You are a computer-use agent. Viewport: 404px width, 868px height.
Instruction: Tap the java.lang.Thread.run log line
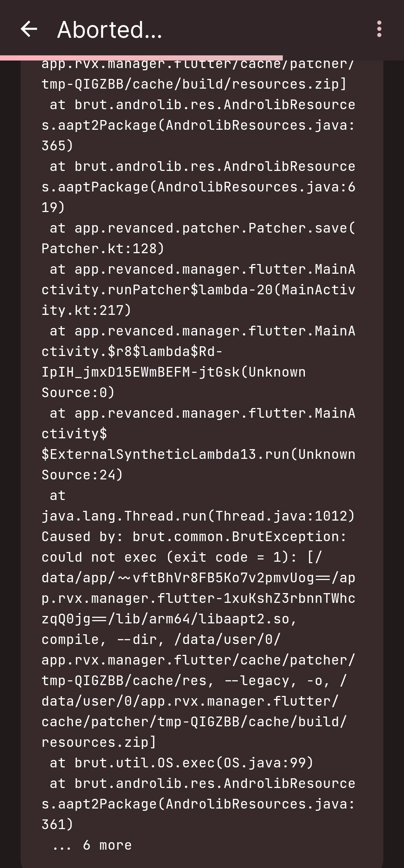198,515
